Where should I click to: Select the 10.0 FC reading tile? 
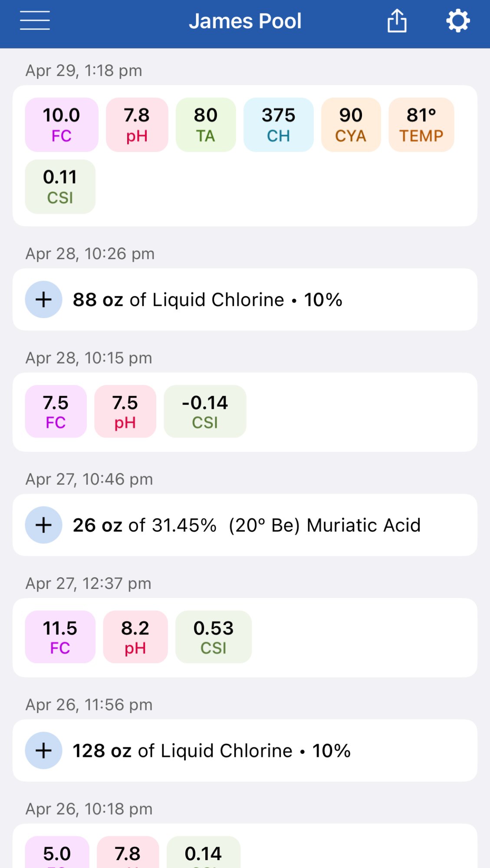[x=62, y=125]
